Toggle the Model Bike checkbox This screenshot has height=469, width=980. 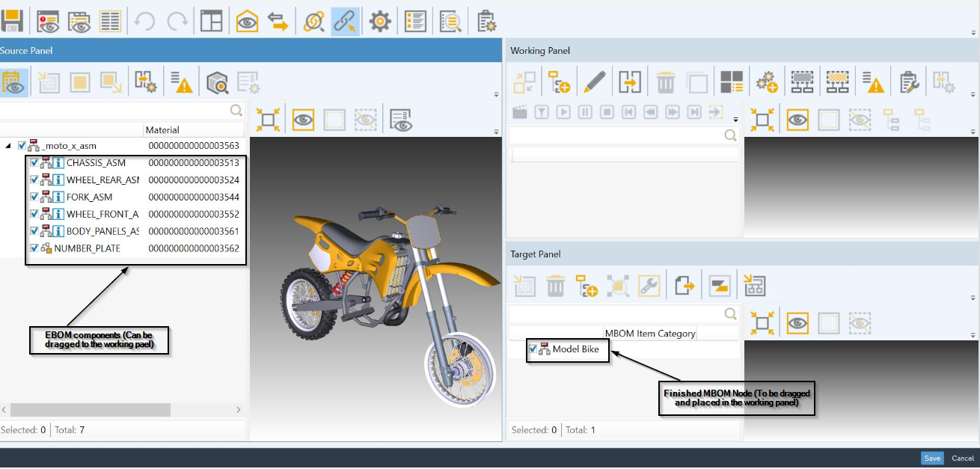coord(533,349)
